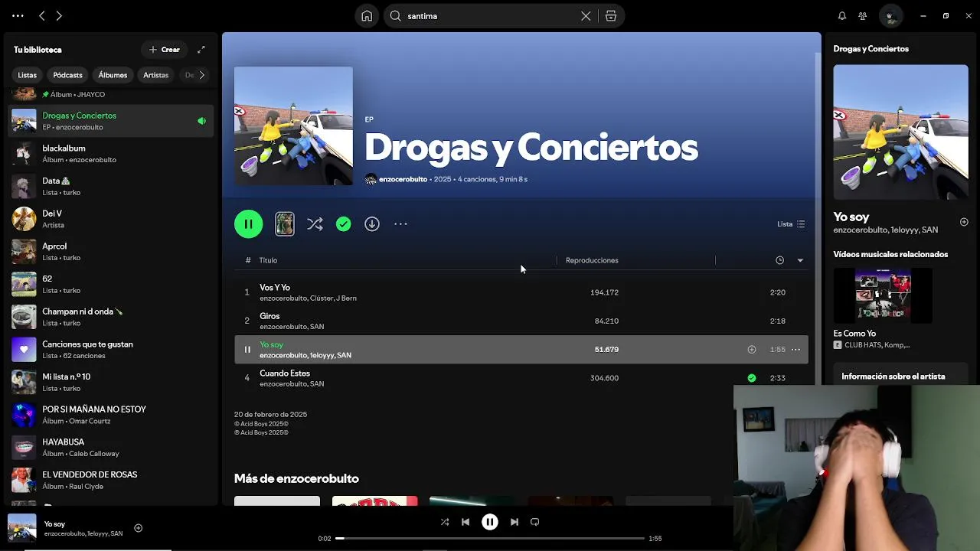980x551 pixels.
Task: Open more options for the EP
Action: tap(400, 224)
